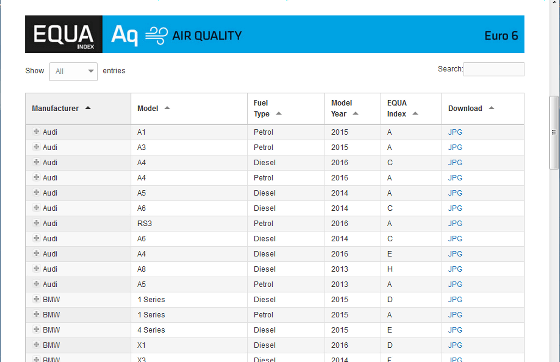Click index D in BMW 1 Series Diesel row
This screenshot has height=362, width=560.
[x=390, y=300]
